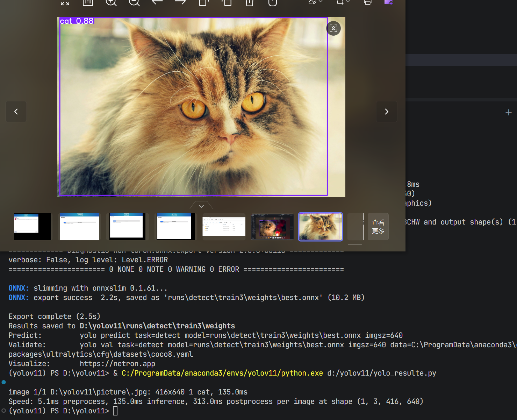Open the error dialog thumbnail on black
The image size is (517, 420).
pos(32,227)
